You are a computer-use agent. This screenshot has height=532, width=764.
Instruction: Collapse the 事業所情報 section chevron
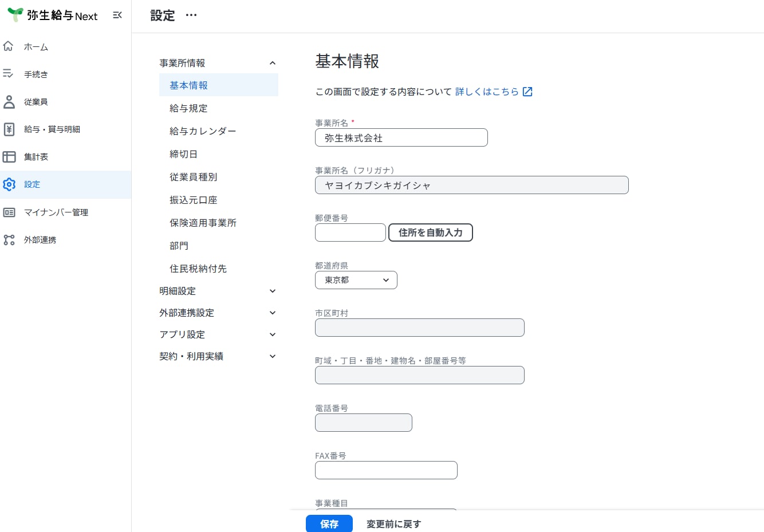point(273,63)
